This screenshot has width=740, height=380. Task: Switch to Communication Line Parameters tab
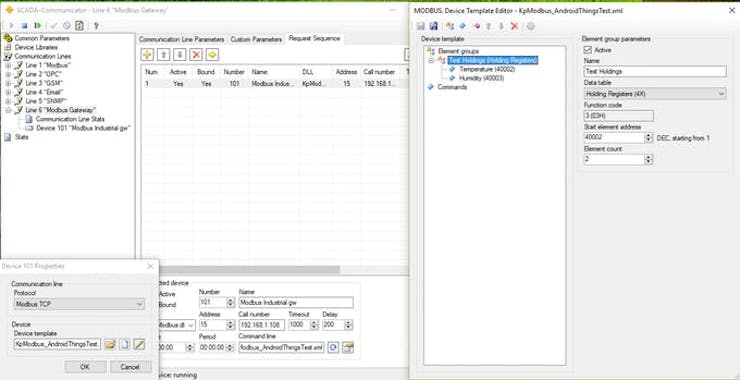tap(182, 39)
